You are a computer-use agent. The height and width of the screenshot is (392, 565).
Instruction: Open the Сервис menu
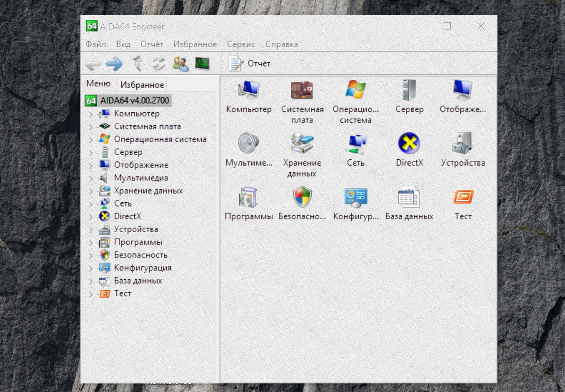coord(241,44)
